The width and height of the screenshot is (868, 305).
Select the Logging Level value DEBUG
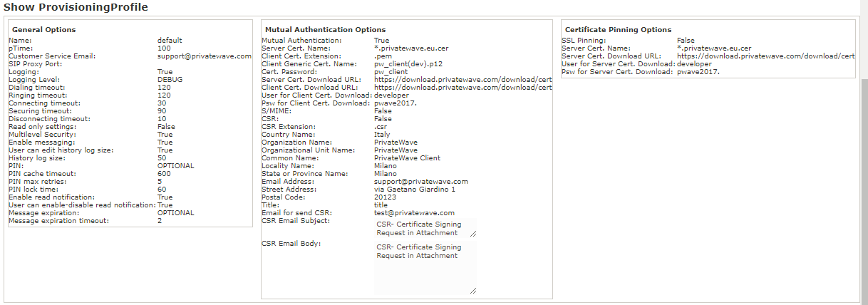[170, 80]
